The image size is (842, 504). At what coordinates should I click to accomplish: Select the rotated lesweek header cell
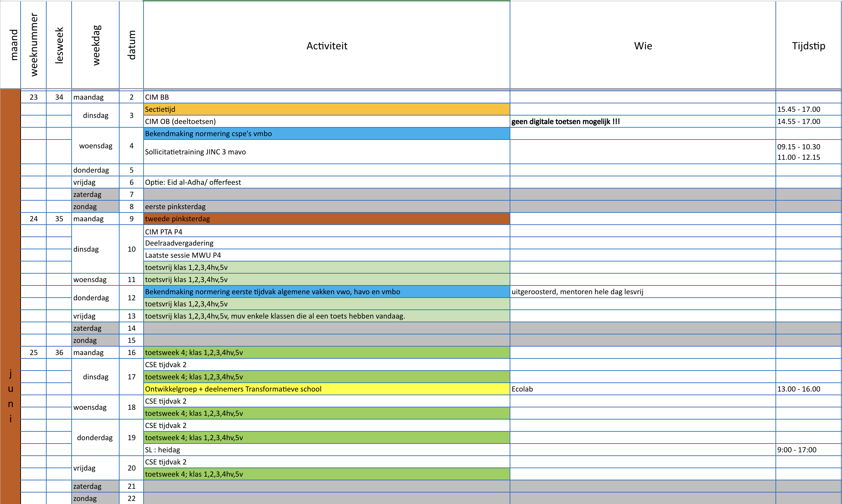tap(59, 45)
